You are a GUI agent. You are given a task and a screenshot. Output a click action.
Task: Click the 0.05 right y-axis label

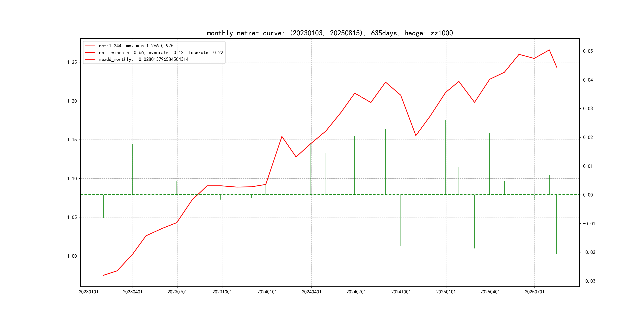click(588, 51)
